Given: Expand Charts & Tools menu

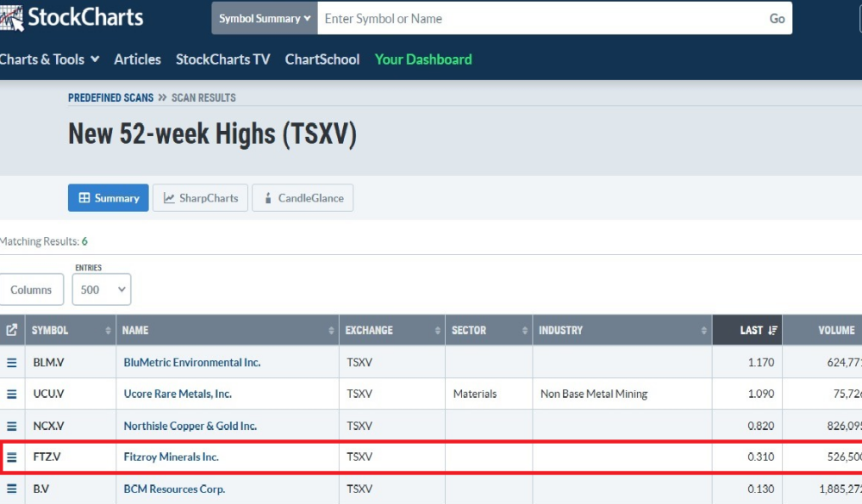Looking at the screenshot, I should coord(50,59).
